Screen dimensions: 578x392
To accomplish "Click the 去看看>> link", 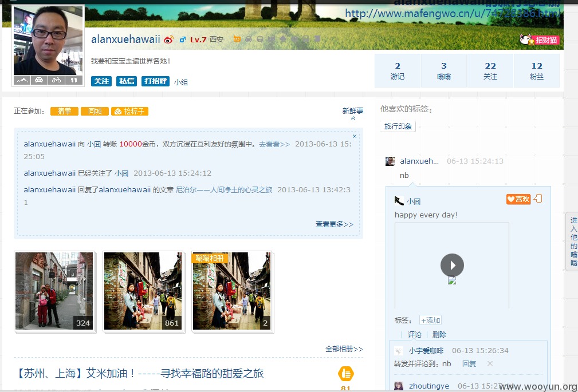I will (274, 144).
